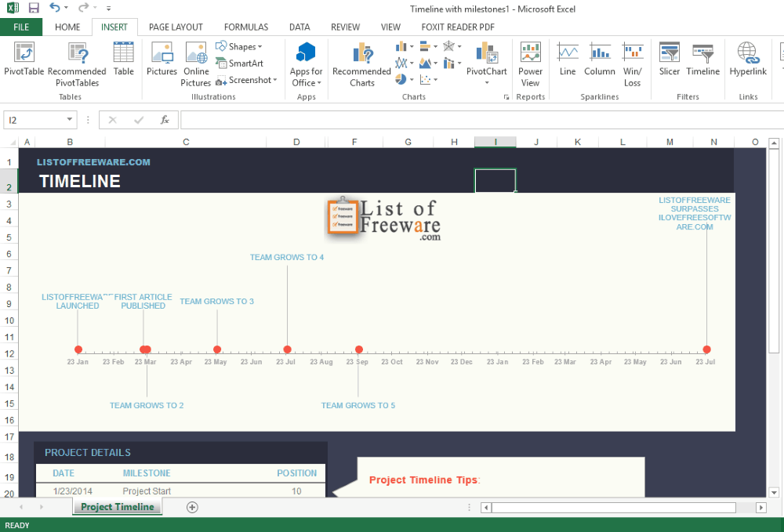The image size is (784, 532).
Task: Insert a Slicer filter
Action: click(669, 59)
